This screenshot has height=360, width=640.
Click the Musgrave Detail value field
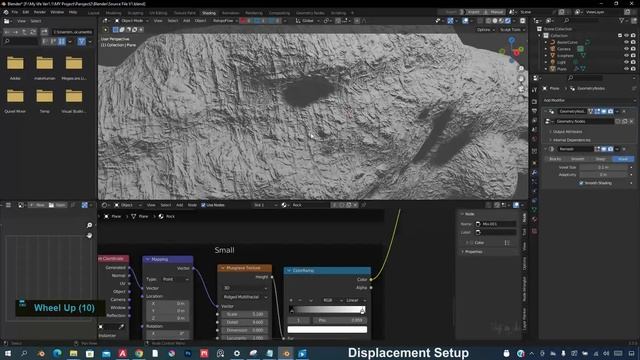pyautogui.click(x=245, y=322)
